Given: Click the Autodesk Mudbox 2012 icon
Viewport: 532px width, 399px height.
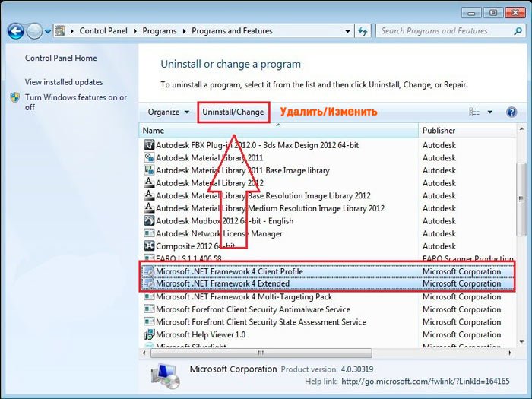Looking at the screenshot, I should [x=149, y=220].
